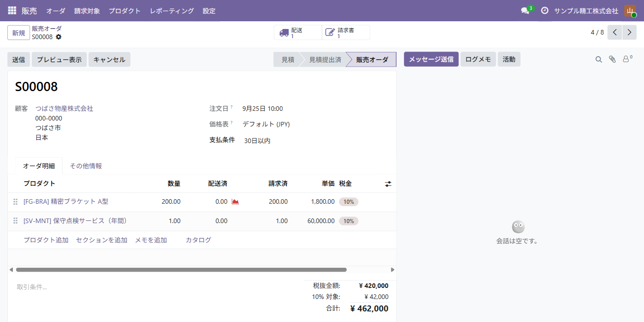Click the 取引条件 text field

point(156,287)
